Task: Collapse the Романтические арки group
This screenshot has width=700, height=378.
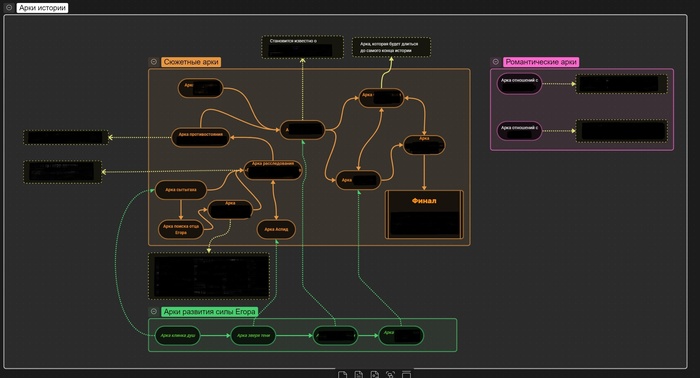Action: click(496, 62)
